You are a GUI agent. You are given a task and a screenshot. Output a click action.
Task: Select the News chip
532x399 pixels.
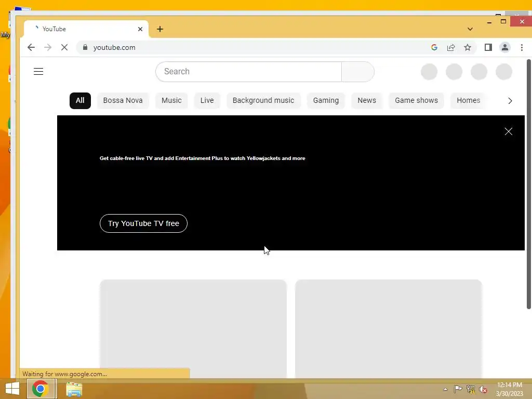[x=367, y=100]
